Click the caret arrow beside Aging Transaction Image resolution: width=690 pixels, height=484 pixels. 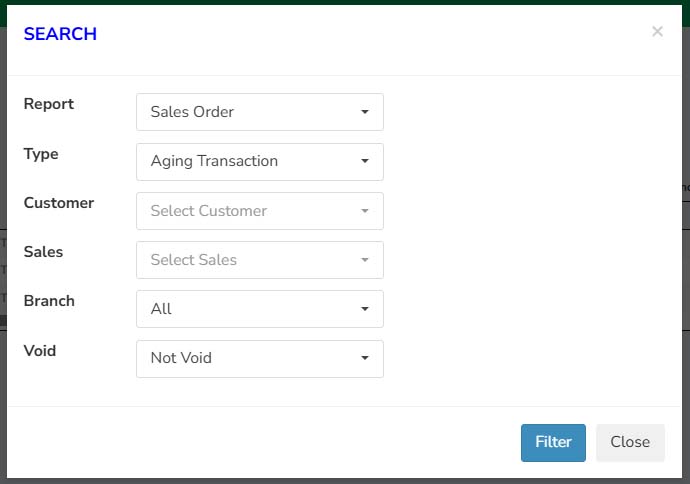pos(364,161)
